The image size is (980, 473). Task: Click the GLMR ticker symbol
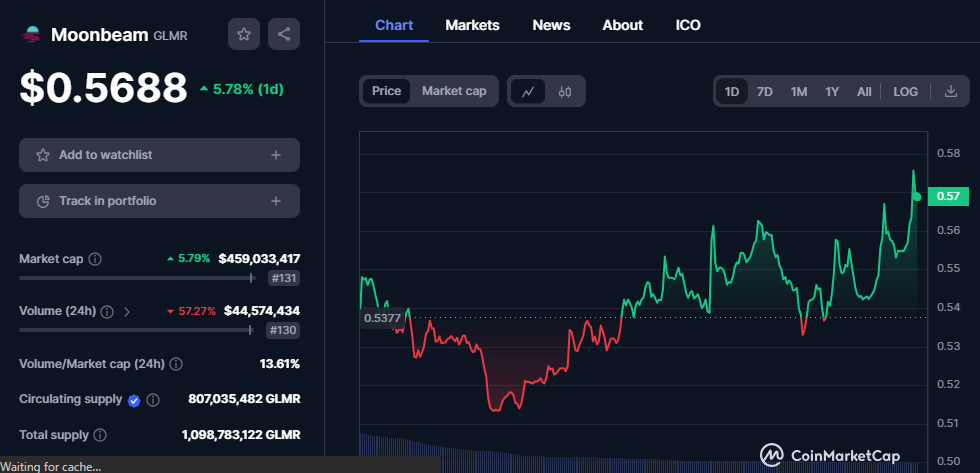pos(170,36)
